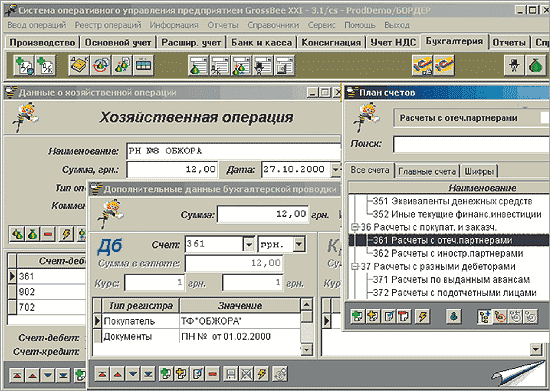The width and height of the screenshot is (550, 391).
Task: Collapse the 36 Расчеты с покупат. и заказч. node
Action: click(x=354, y=227)
